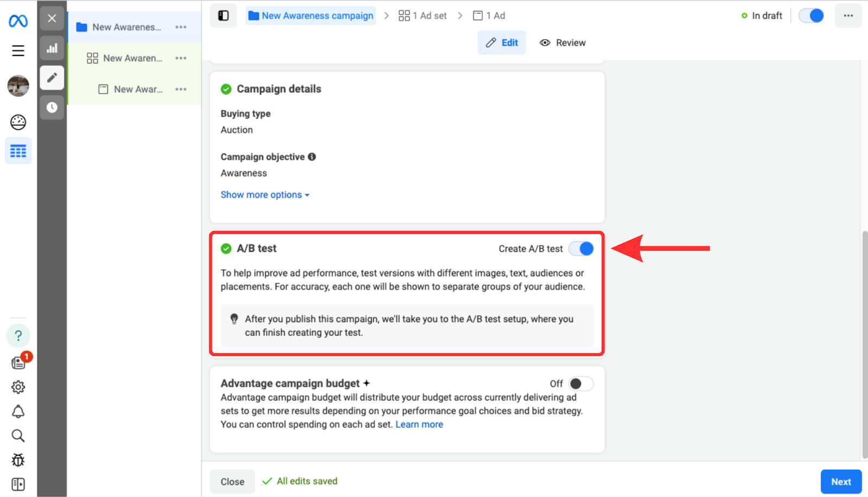Open the alerts bell icon
868x497 pixels.
[x=18, y=411]
